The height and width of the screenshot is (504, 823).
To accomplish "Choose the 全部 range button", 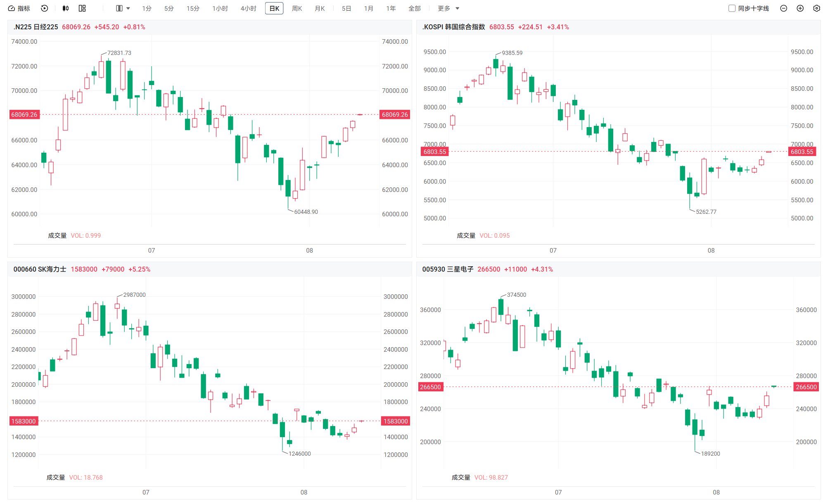I will pyautogui.click(x=414, y=8).
